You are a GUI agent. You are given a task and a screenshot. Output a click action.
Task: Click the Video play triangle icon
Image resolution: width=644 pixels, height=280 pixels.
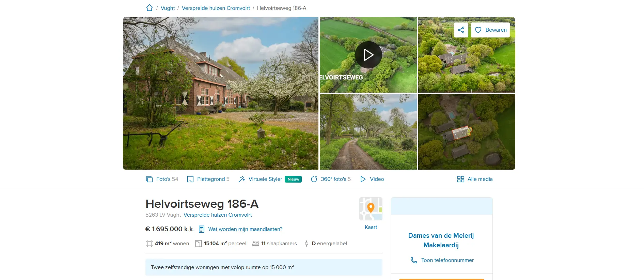[363, 179]
